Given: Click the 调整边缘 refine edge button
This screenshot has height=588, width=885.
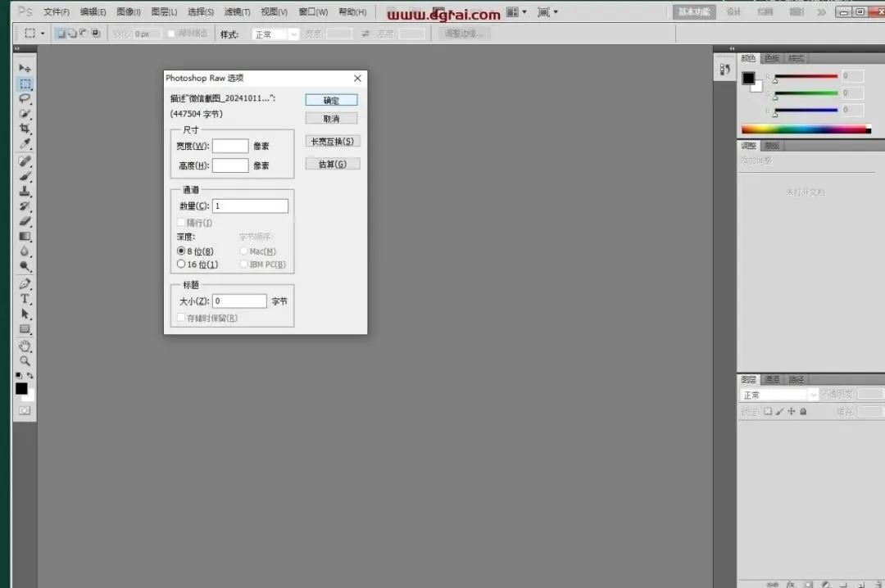Looking at the screenshot, I should pos(464,34).
